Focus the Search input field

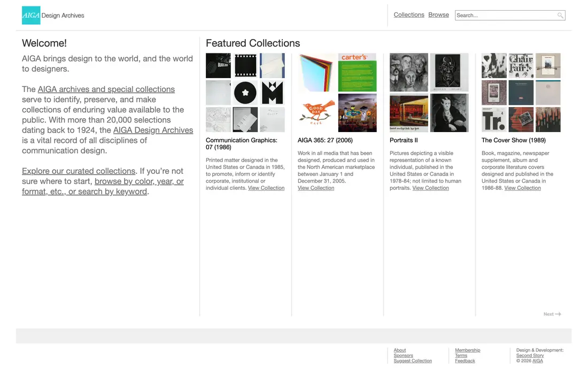509,16
